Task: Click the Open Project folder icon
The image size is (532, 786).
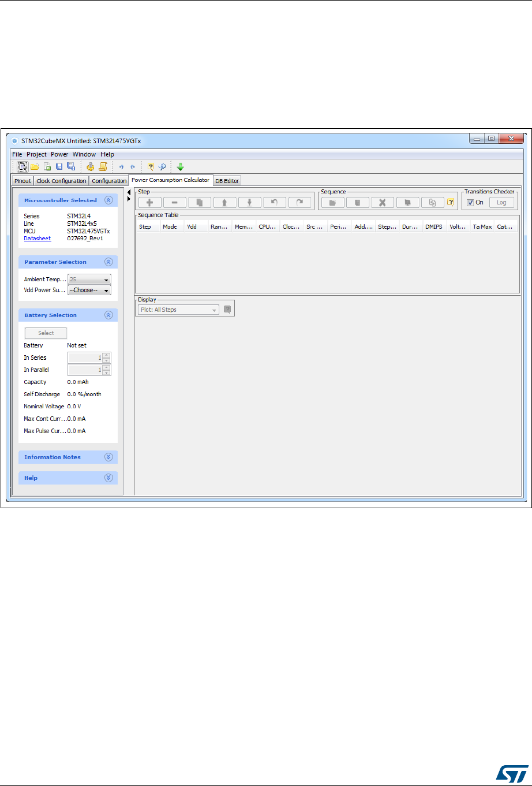Action: click(35, 167)
